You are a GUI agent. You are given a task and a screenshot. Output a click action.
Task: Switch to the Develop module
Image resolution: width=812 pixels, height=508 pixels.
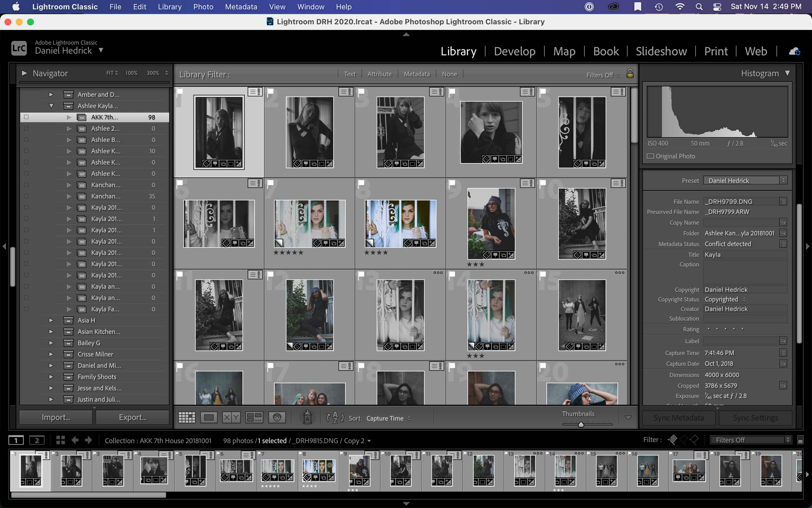[x=514, y=51]
